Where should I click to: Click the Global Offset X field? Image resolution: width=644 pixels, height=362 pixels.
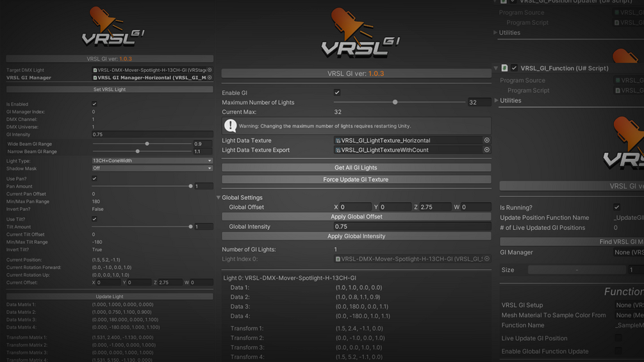point(355,207)
